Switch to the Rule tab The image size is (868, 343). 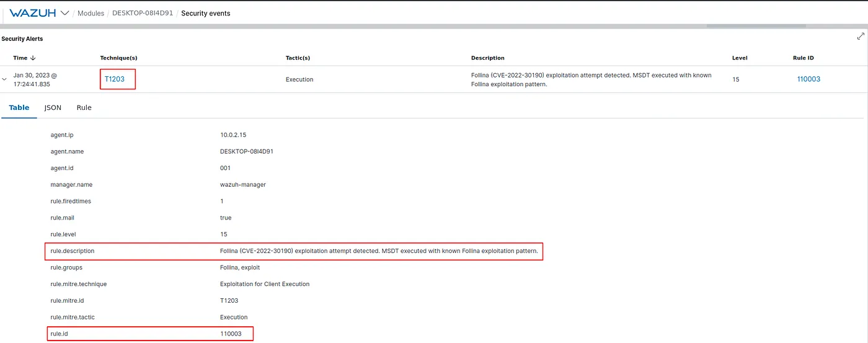[84, 107]
